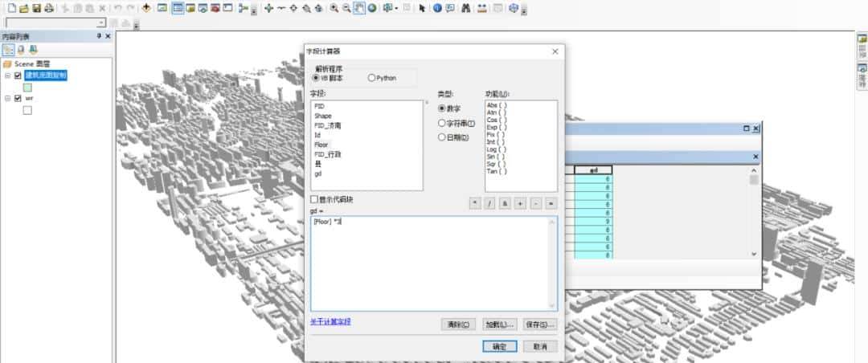Click the Table of Contents window icon
The width and height of the screenshot is (868, 363).
click(178, 8)
